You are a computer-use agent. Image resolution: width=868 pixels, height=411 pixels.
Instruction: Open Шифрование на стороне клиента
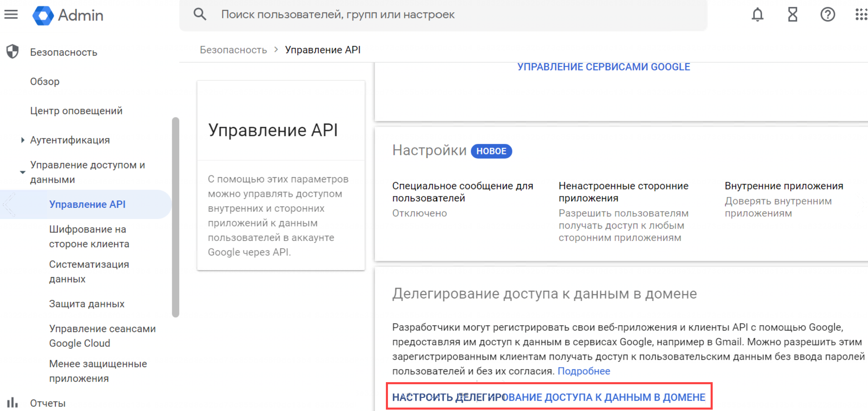pyautogui.click(x=89, y=236)
